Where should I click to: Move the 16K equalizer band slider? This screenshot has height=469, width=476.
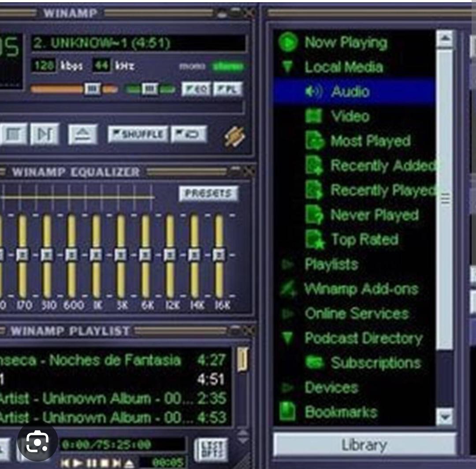pos(219,255)
